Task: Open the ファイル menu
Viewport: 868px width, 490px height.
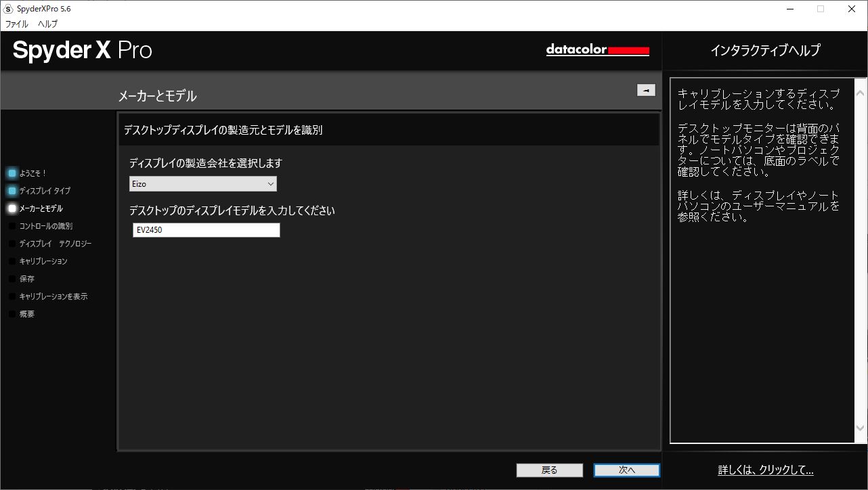Action: point(17,24)
